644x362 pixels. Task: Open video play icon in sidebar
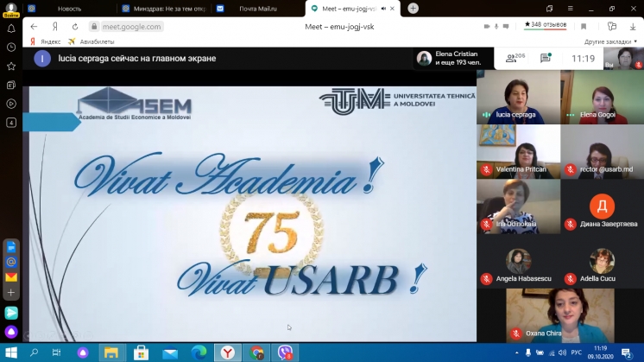[11, 104]
